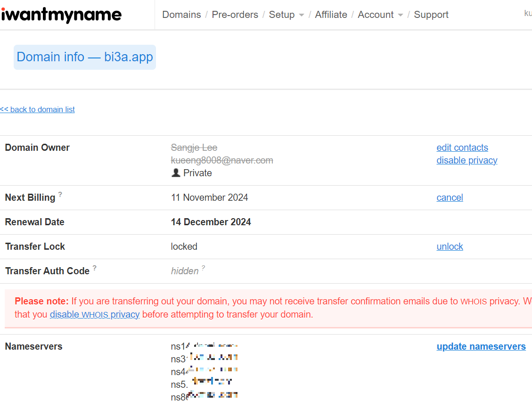532x409 pixels.
Task: Click the Nameservers label
Action: click(x=33, y=346)
